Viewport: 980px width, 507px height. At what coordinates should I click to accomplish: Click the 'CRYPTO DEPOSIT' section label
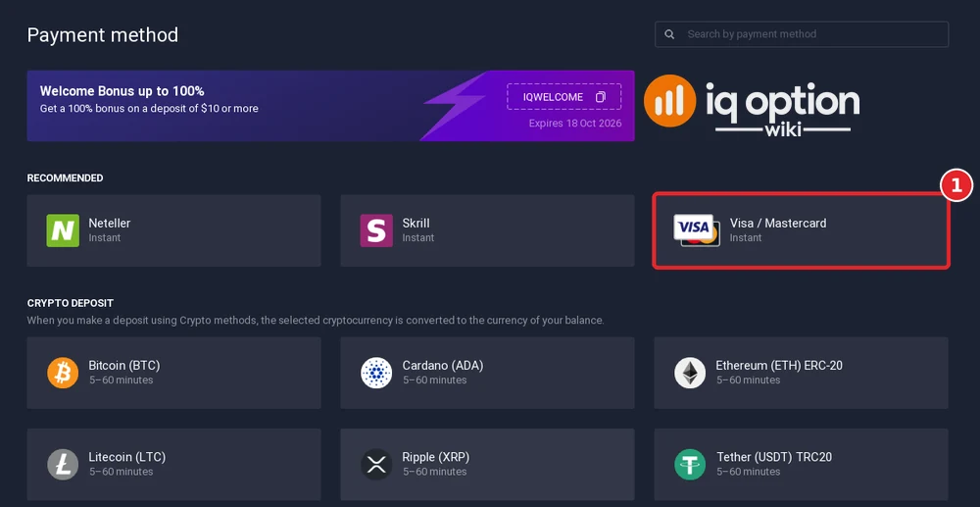[x=70, y=303]
